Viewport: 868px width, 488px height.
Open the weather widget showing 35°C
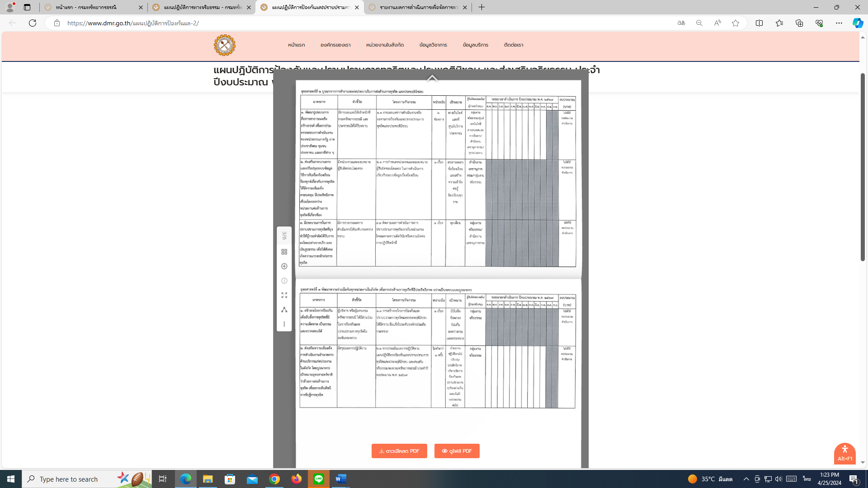click(x=710, y=479)
